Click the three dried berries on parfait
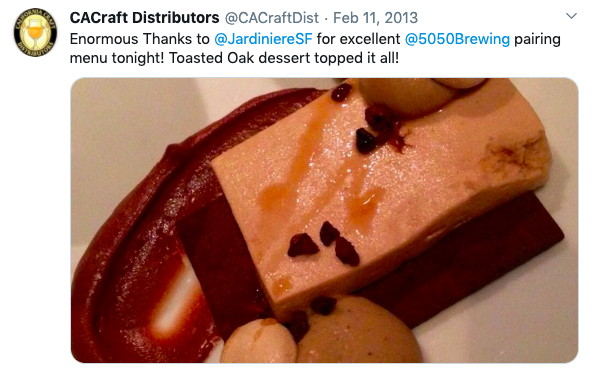The image size is (593, 373). [x=323, y=244]
